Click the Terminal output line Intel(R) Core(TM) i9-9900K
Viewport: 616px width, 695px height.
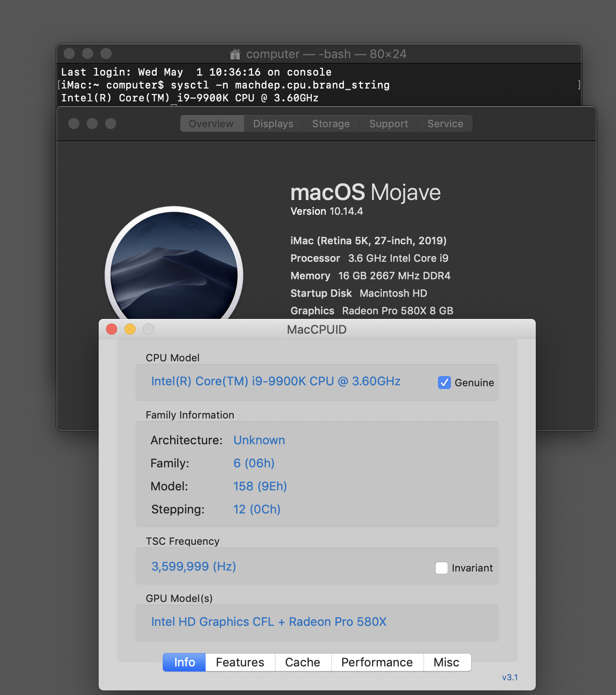coord(190,98)
